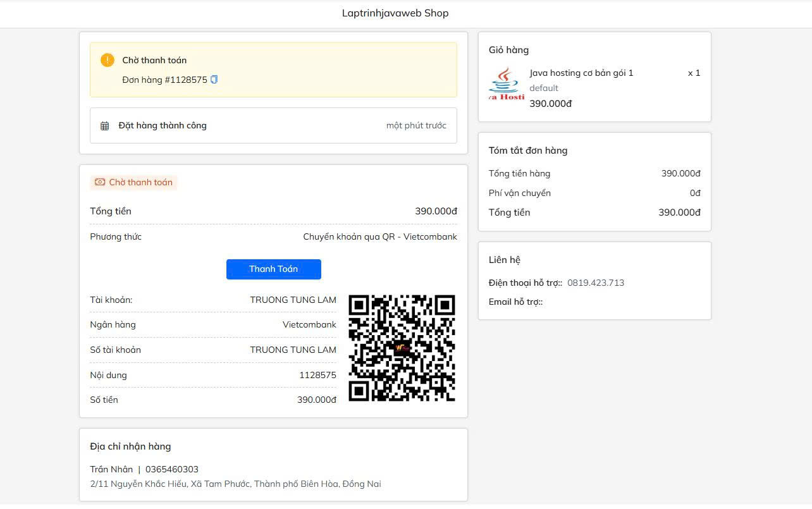The height and width of the screenshot is (509, 812).
Task: Click the Ngân hàng value Vietcombank
Action: pos(309,324)
